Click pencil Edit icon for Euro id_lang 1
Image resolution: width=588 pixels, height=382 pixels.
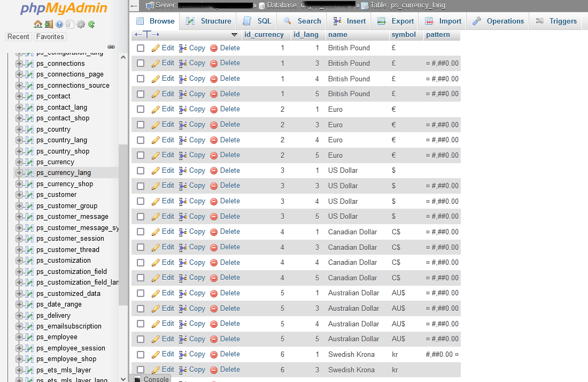coord(156,110)
